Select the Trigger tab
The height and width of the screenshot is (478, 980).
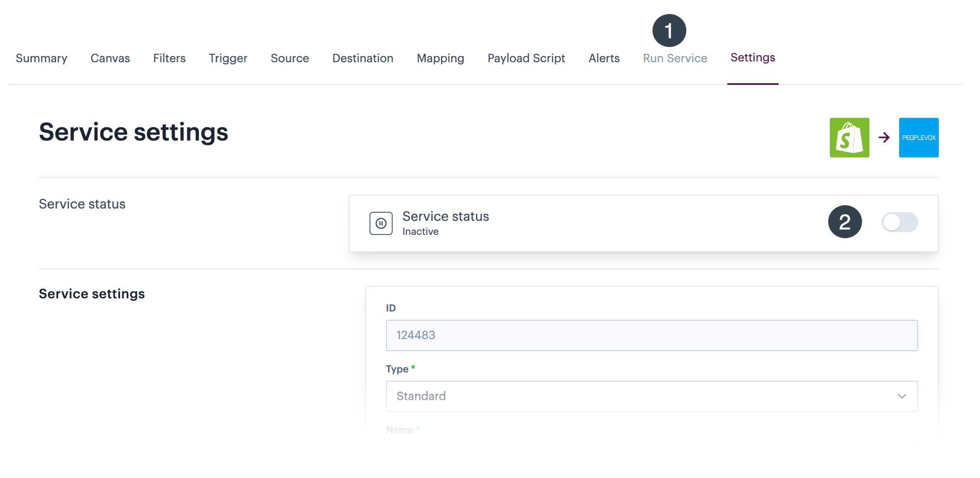(228, 58)
